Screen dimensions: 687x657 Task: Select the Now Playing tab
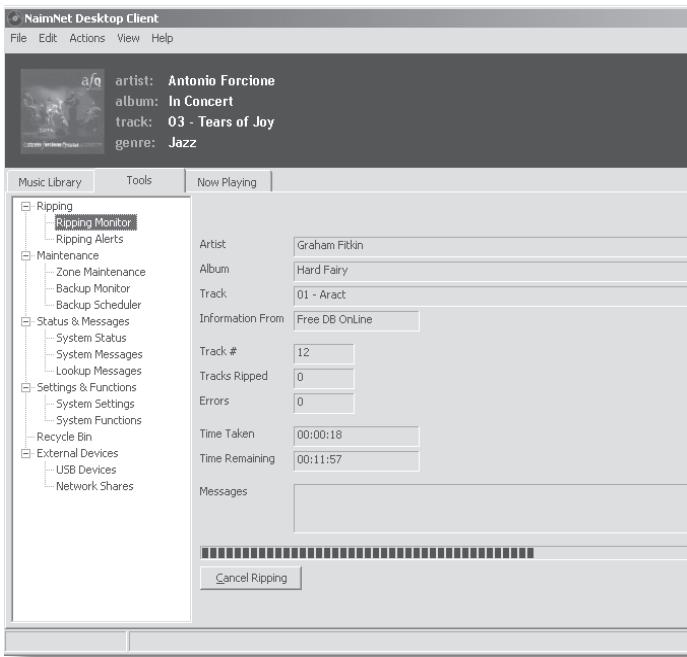point(227,182)
